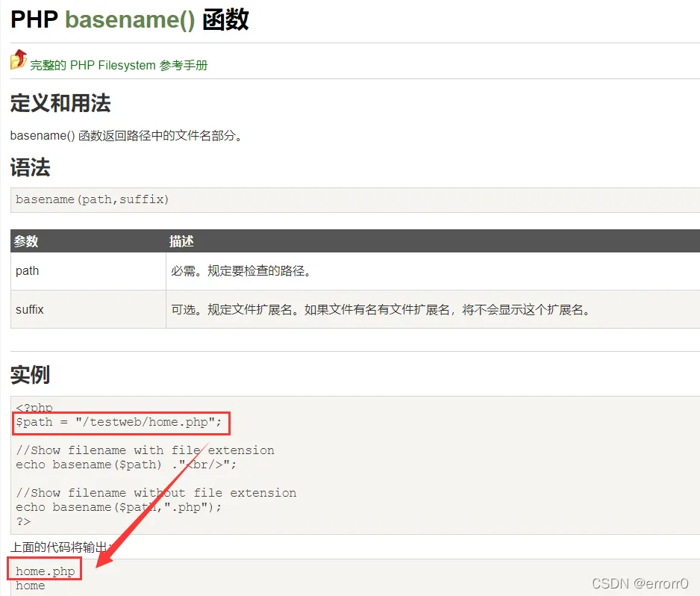
Task: Click the echo basename($path) code line
Action: [x=126, y=465]
